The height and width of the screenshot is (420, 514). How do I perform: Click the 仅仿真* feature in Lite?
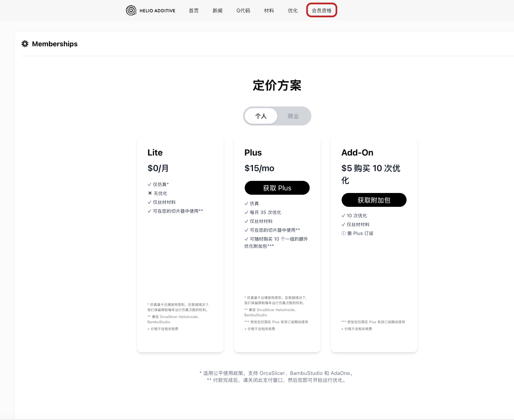[158, 184]
